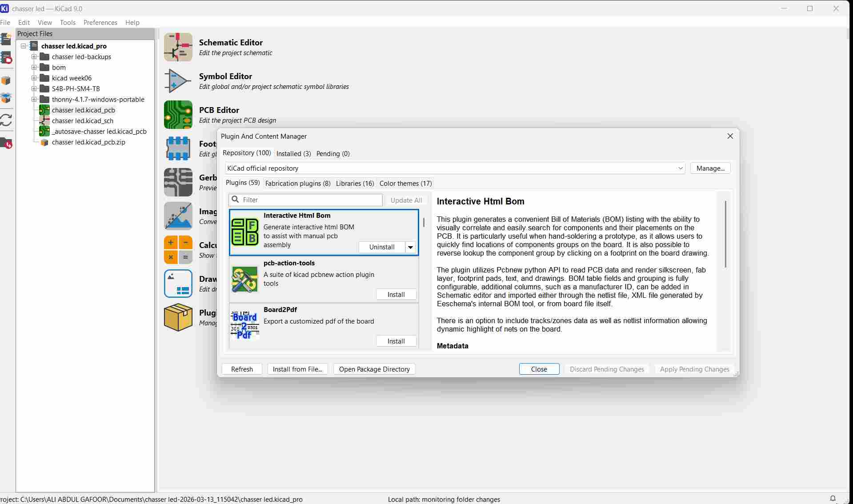Click the Unarchive Project toolbar icon
The width and height of the screenshot is (853, 504).
pyautogui.click(x=6, y=98)
